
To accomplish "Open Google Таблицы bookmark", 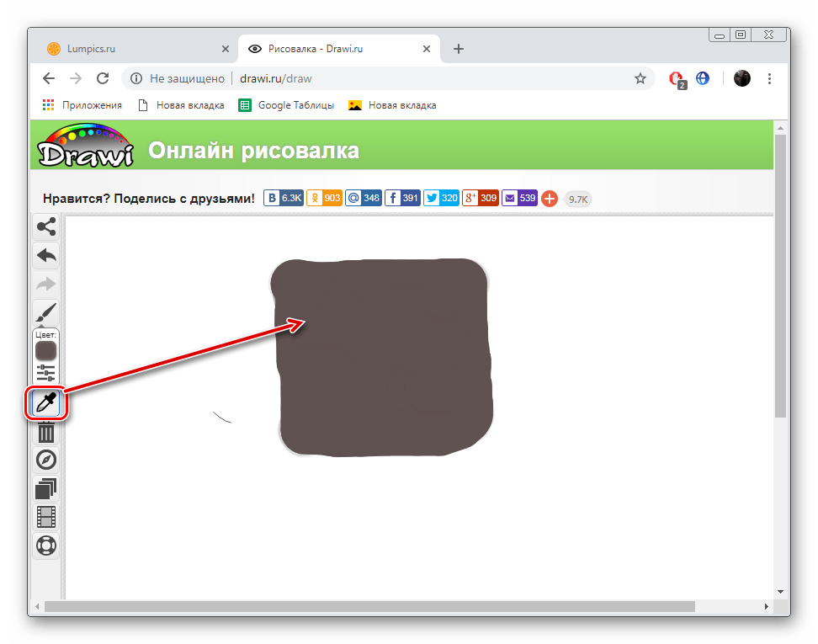I will [287, 105].
